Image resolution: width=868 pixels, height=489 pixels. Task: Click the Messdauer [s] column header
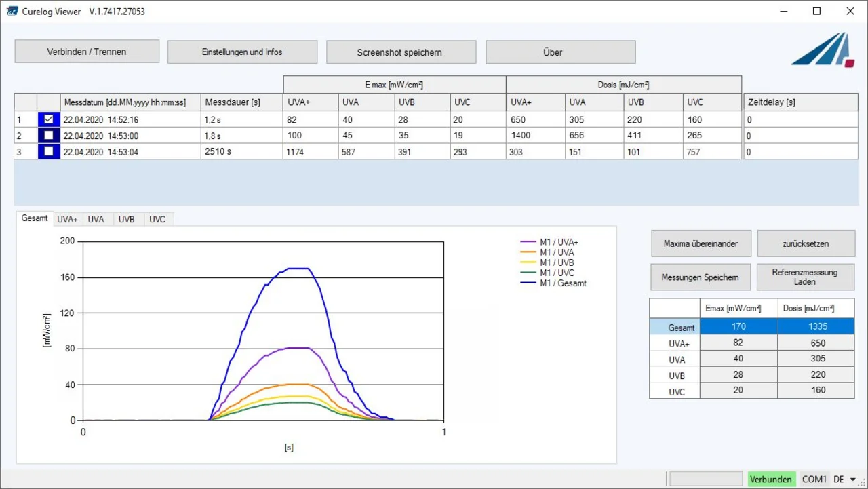pyautogui.click(x=242, y=102)
